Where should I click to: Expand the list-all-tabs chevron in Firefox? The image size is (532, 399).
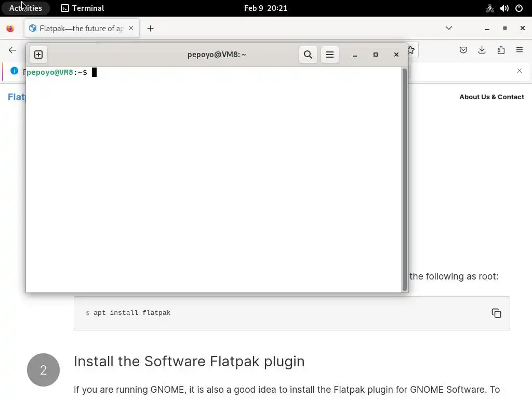(x=448, y=28)
